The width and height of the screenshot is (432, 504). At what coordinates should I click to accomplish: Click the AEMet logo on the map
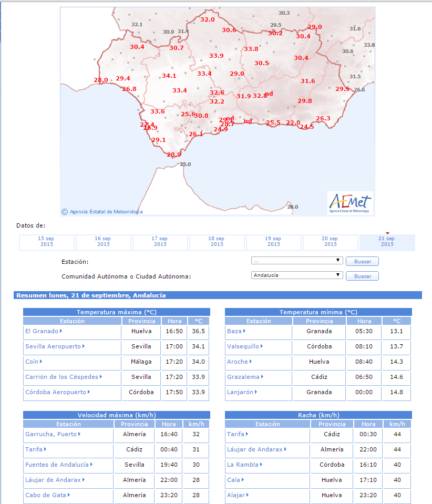coord(350,203)
